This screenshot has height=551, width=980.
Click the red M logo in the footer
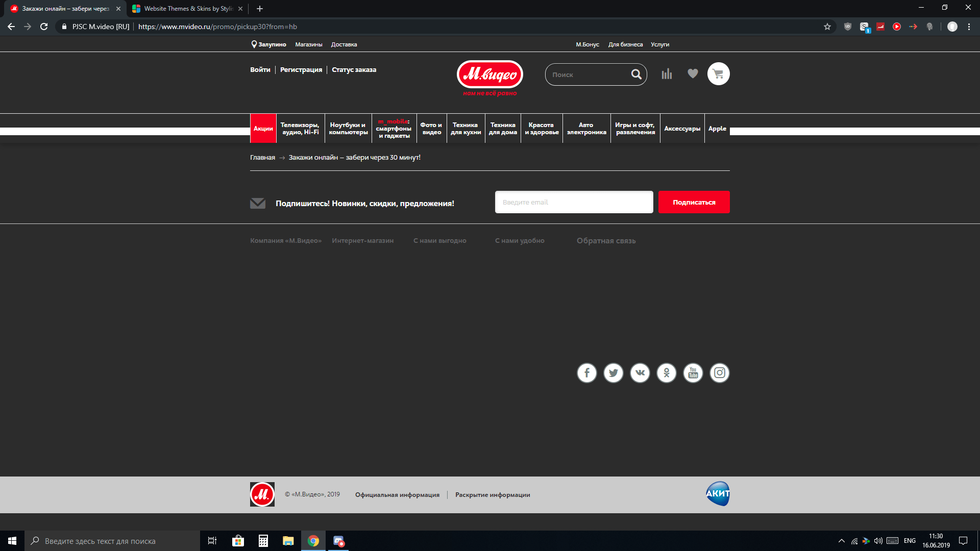[262, 494]
